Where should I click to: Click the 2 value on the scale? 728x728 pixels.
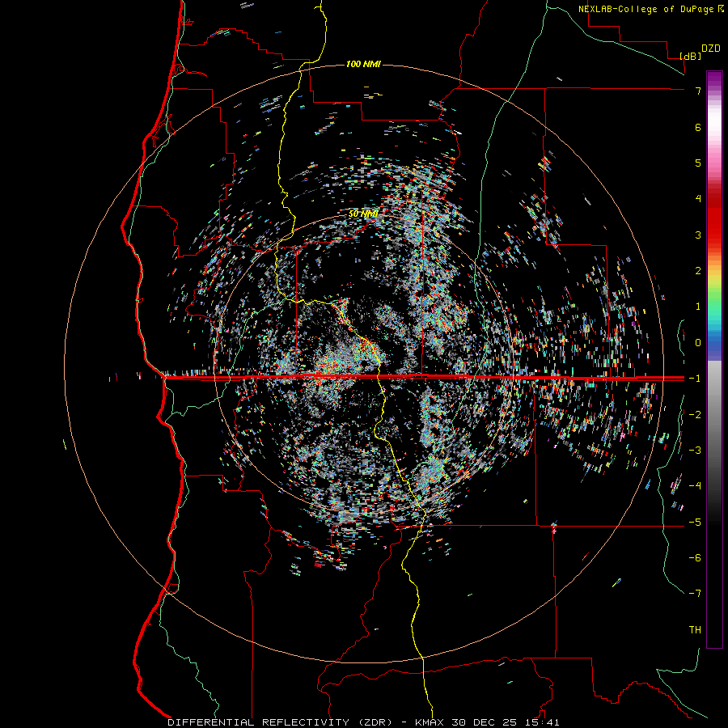pos(698,271)
